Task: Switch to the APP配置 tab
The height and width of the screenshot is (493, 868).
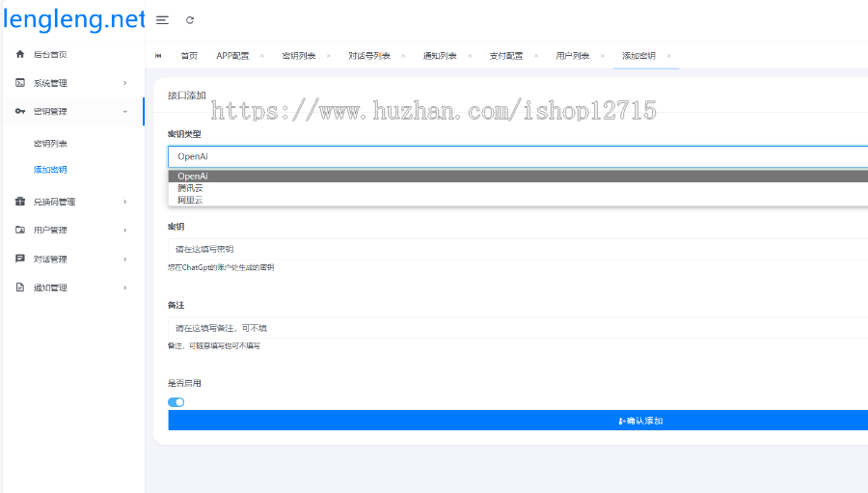Action: click(x=232, y=55)
